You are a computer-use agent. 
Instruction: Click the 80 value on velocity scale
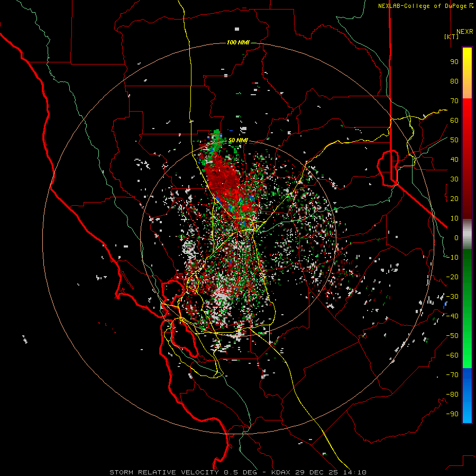pyautogui.click(x=454, y=81)
